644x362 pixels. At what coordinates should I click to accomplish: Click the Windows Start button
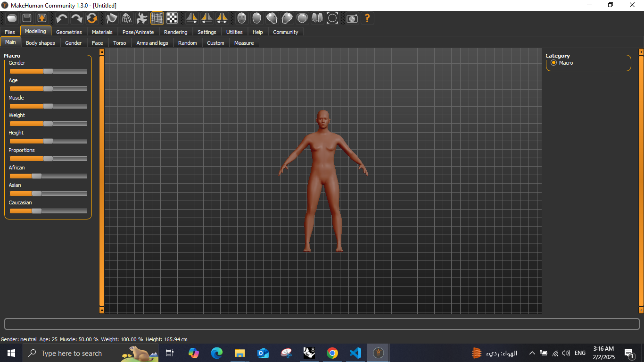pyautogui.click(x=11, y=353)
